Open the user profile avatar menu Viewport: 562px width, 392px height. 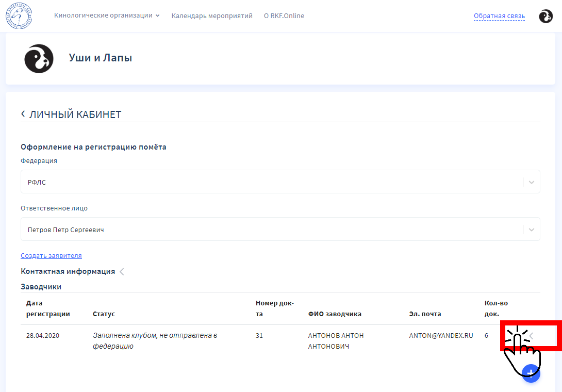pos(546,16)
